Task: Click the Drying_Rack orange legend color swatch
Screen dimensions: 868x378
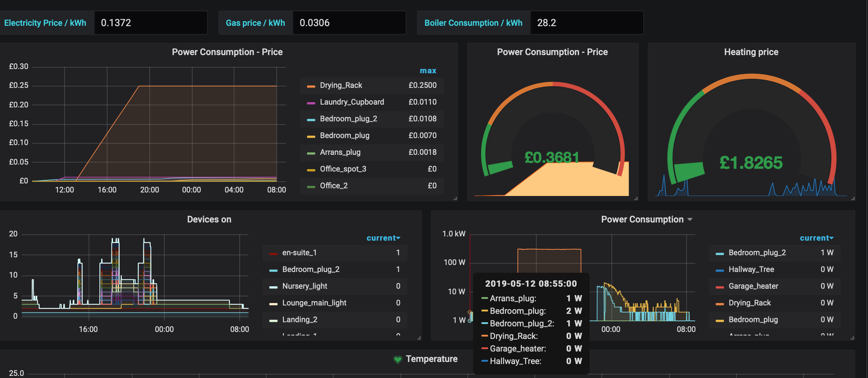Action: tap(311, 86)
